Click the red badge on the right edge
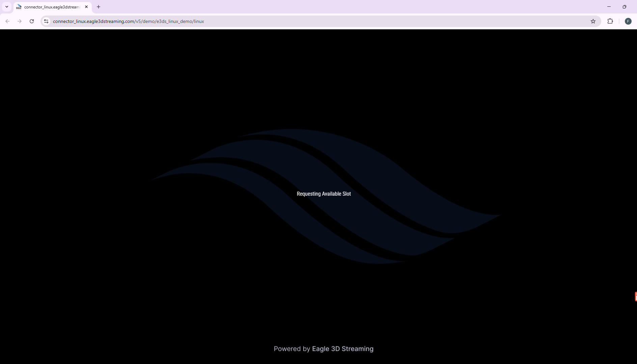637x364 pixels. (x=635, y=297)
